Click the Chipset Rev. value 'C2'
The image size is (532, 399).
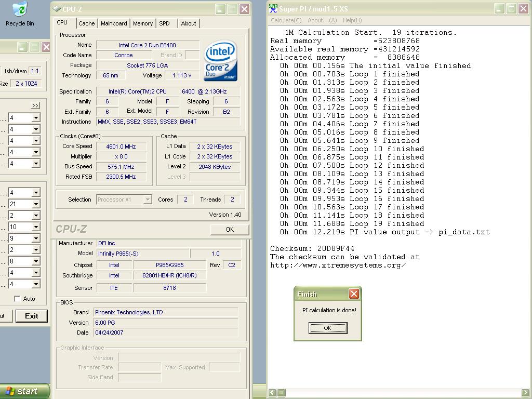[232, 265]
